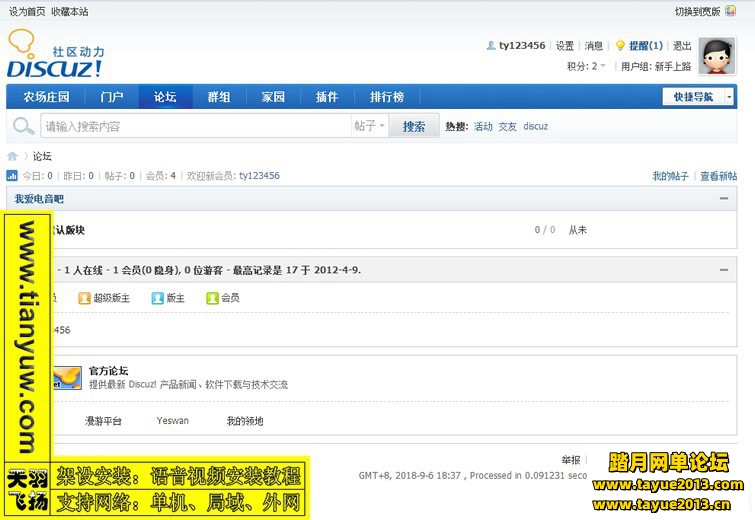Click the 官方论坛 logo thumbnail
This screenshot has height=520, width=755.
click(x=67, y=377)
